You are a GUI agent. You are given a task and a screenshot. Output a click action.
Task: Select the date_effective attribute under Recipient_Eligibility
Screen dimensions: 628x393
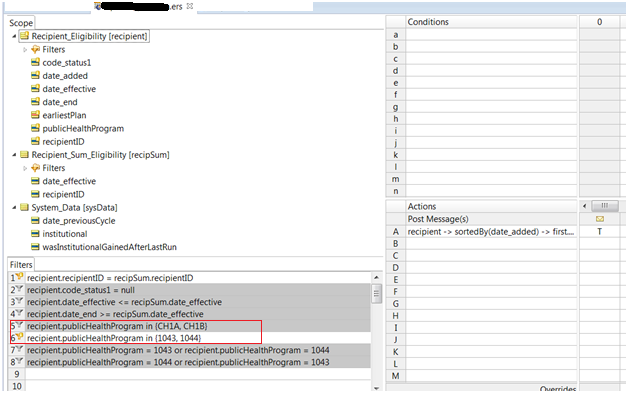coord(69,89)
